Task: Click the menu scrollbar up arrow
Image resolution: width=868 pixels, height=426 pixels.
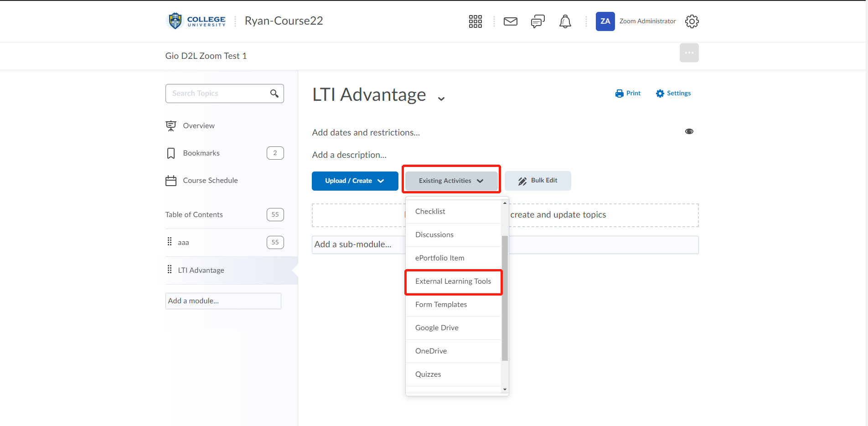Action: 505,203
